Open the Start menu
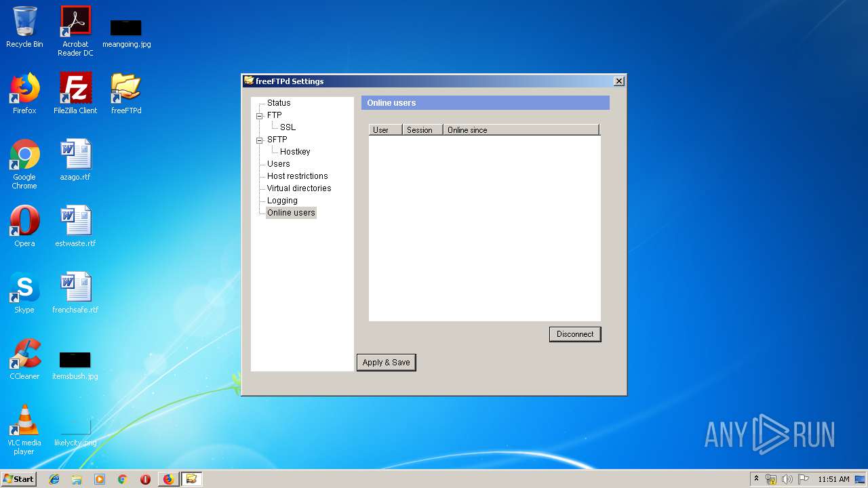868x488 pixels. 18,479
